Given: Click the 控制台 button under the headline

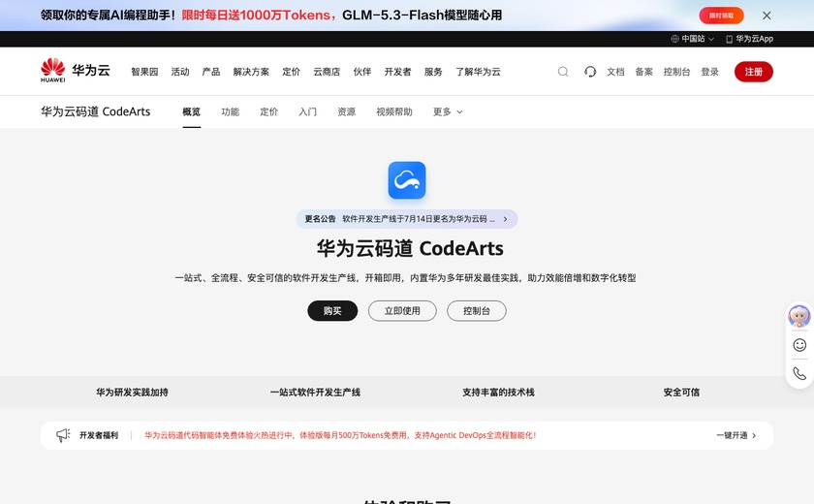Looking at the screenshot, I should click(x=477, y=310).
